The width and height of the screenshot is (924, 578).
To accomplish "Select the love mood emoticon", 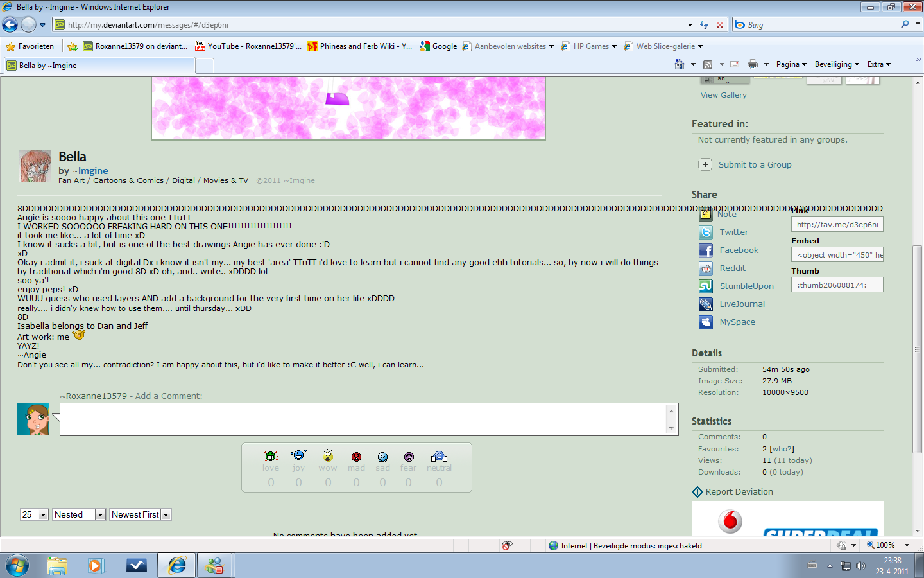I will [271, 456].
